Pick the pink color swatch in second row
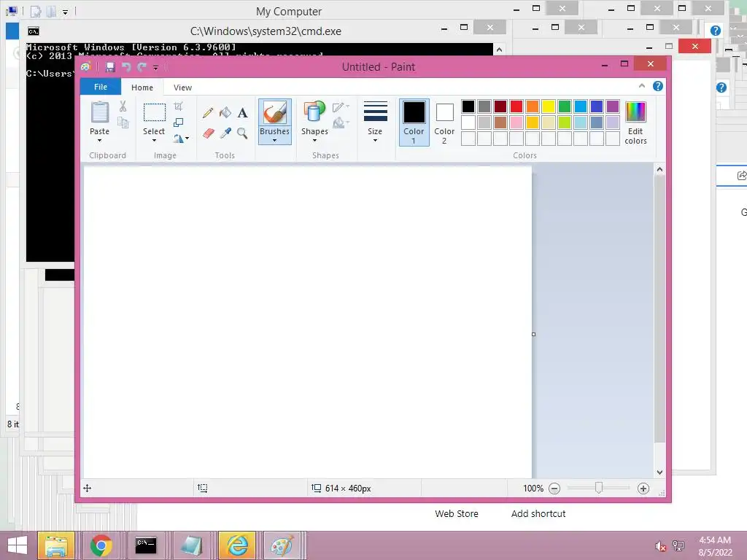The height and width of the screenshot is (560, 747). pyautogui.click(x=516, y=122)
